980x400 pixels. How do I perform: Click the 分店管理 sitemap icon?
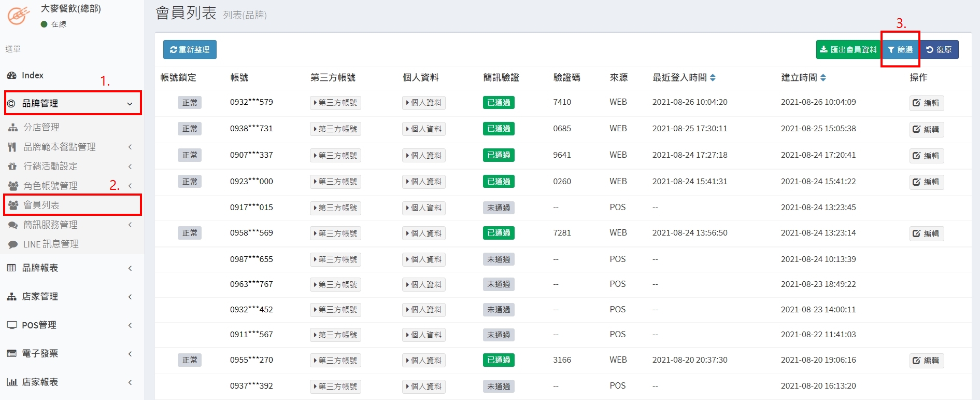click(x=13, y=128)
